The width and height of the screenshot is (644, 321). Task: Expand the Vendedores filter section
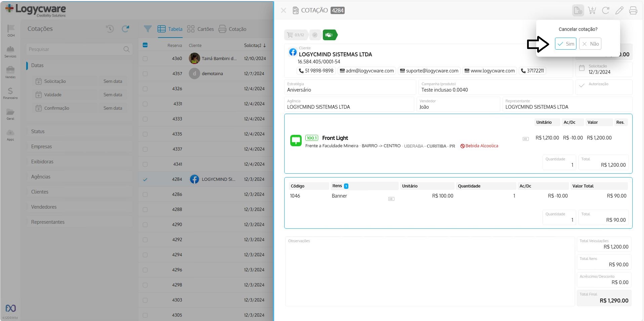(x=79, y=207)
